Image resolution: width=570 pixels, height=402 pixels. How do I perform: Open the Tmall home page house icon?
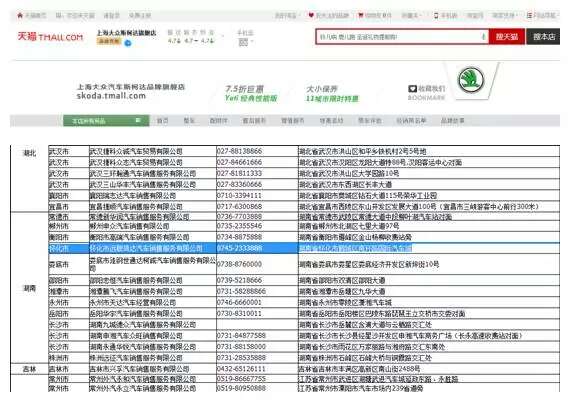click(x=20, y=15)
